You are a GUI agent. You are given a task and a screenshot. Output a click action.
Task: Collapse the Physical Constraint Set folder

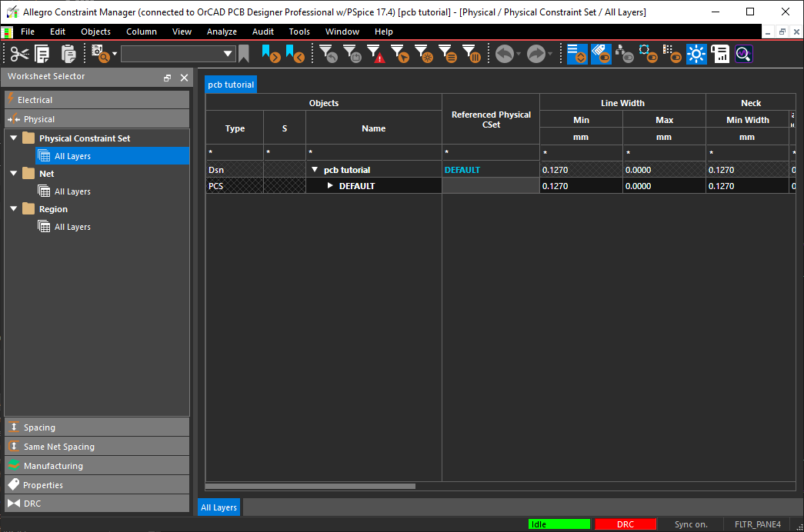[x=13, y=138]
